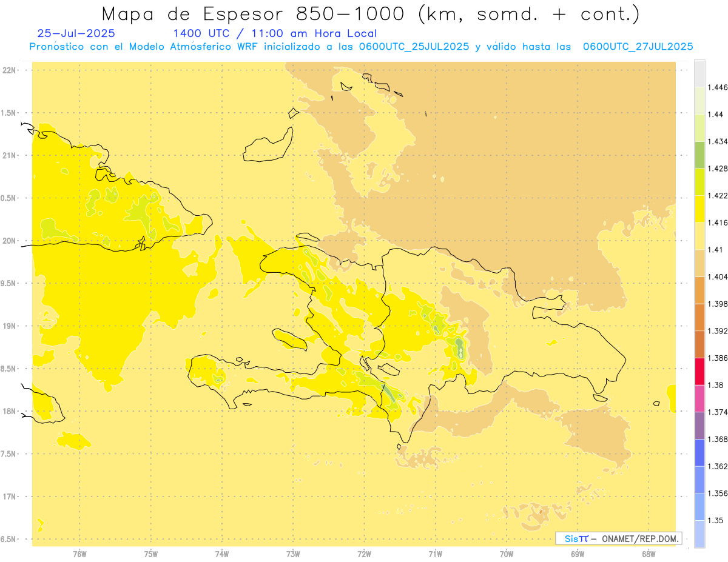Click the date label '25-Jul-2025'
The width and height of the screenshot is (728, 562).
[76, 33]
